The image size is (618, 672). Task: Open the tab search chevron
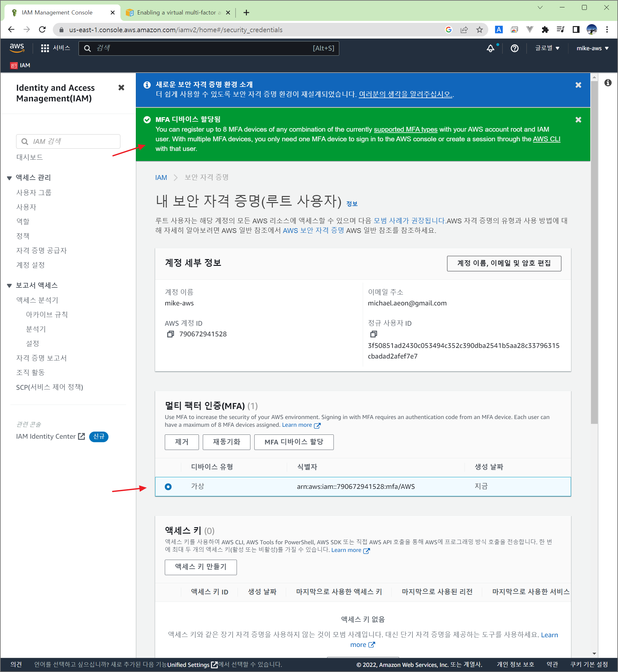[540, 7]
